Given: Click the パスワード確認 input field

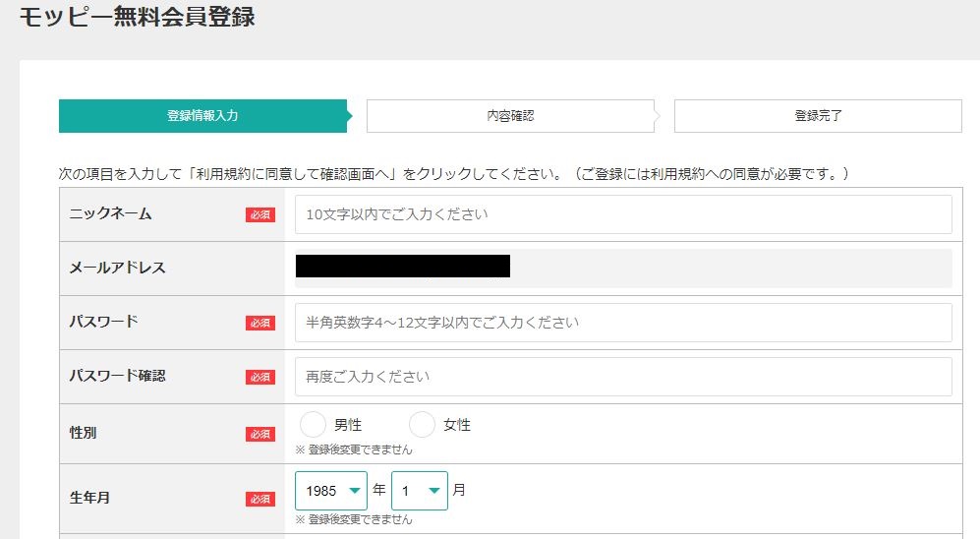Looking at the screenshot, I should coord(623,377).
